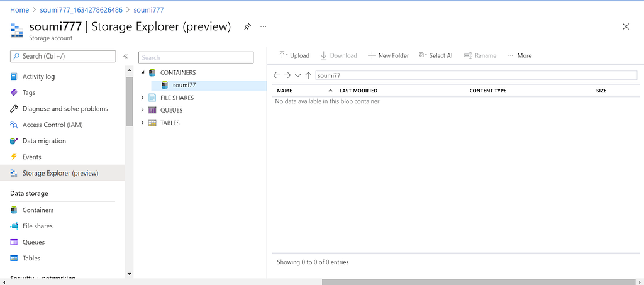Navigate forward with the right arrow
The width and height of the screenshot is (644, 285).
click(x=287, y=75)
